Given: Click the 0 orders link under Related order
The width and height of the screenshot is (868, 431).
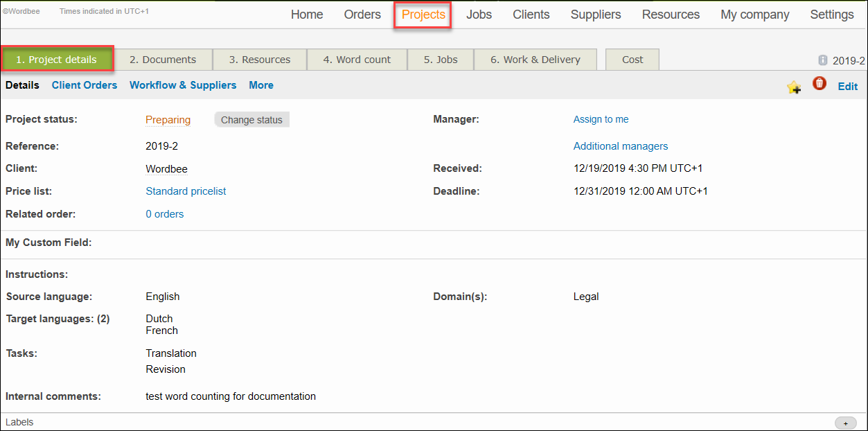Looking at the screenshot, I should point(164,213).
